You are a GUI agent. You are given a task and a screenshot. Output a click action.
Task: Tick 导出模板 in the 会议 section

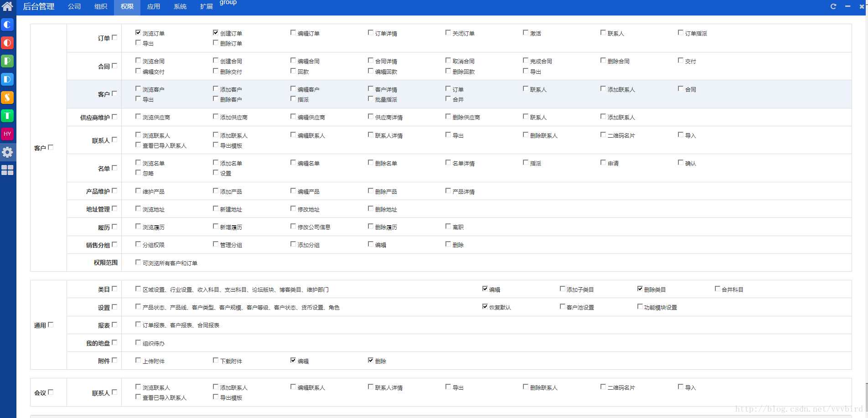tap(216, 397)
